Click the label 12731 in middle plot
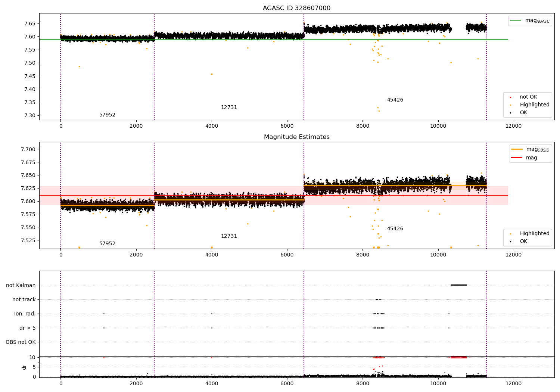Screen dimensions: 560x392 tap(229, 236)
